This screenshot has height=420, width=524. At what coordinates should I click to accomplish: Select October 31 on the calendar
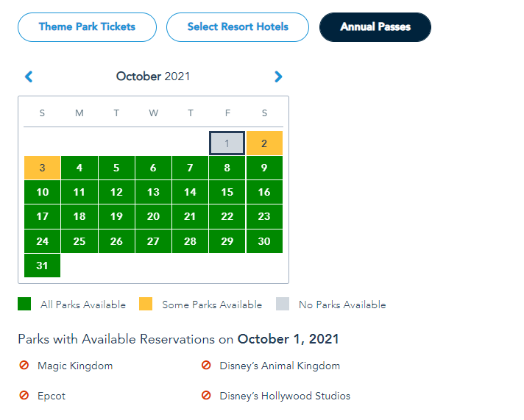(43, 265)
